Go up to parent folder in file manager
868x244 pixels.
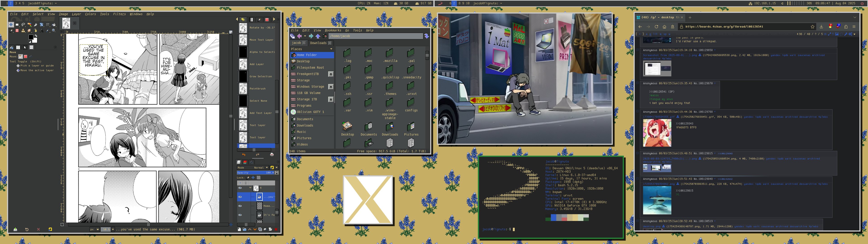coord(318,36)
